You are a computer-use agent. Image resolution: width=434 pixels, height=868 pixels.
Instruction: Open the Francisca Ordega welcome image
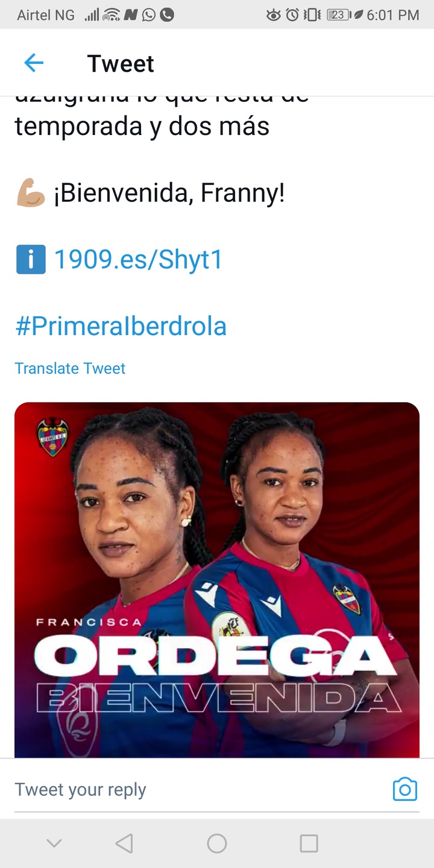pyautogui.click(x=217, y=580)
